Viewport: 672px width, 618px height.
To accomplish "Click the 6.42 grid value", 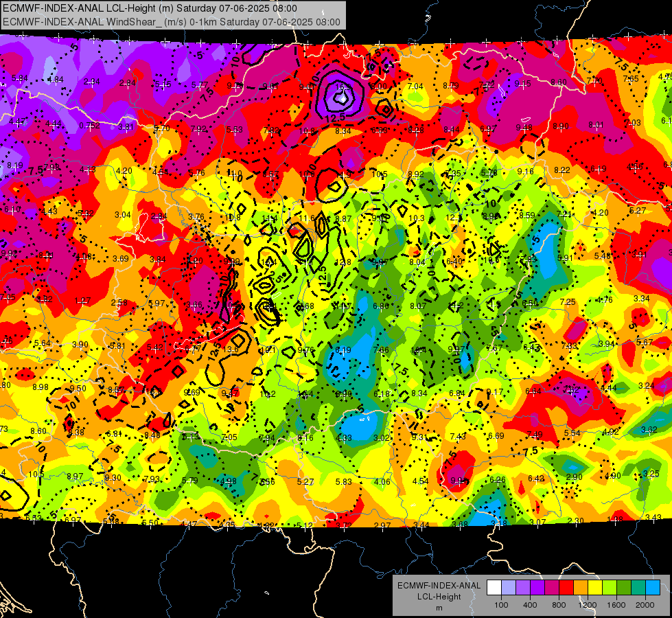I will tap(536, 478).
